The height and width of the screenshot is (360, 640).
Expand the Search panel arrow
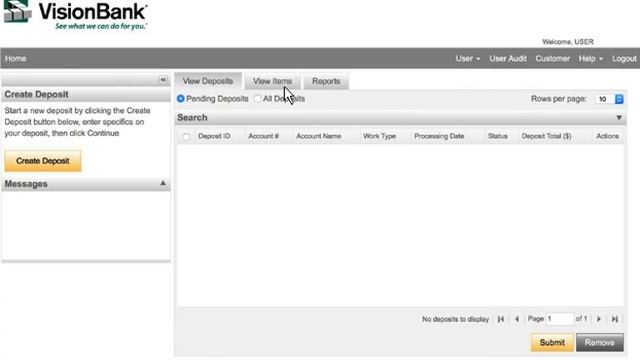(x=619, y=118)
